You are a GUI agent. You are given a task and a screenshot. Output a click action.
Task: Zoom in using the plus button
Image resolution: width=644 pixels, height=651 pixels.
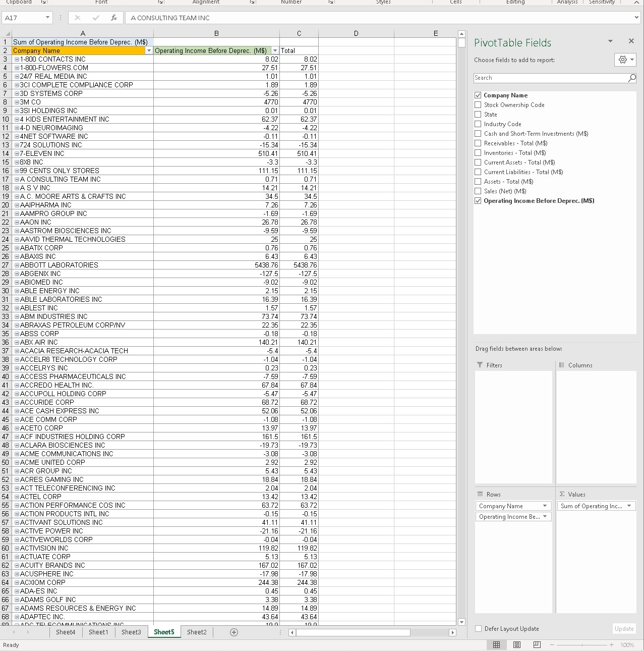point(612,645)
